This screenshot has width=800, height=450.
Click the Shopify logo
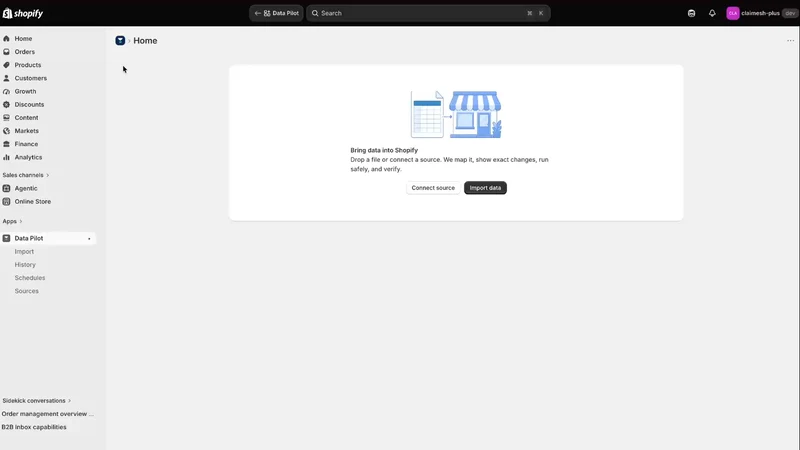coord(23,13)
